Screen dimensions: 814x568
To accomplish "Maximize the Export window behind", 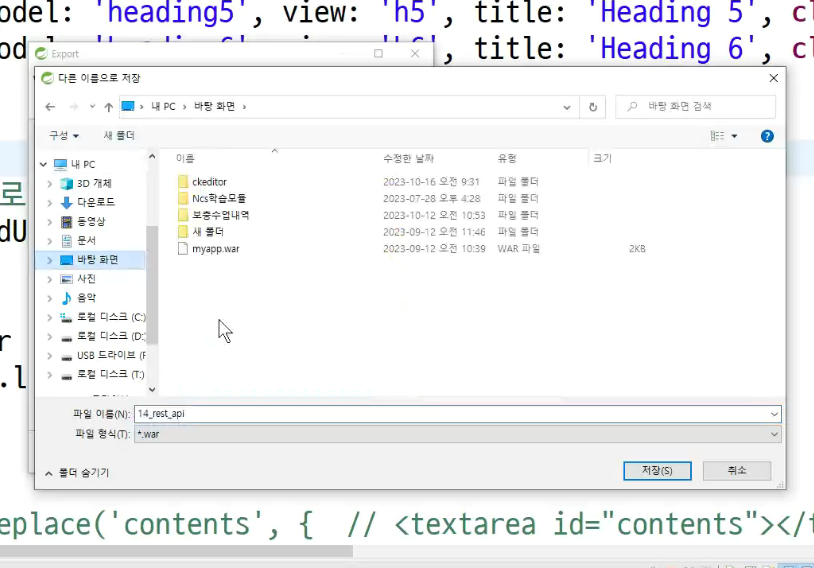I will click(x=378, y=53).
